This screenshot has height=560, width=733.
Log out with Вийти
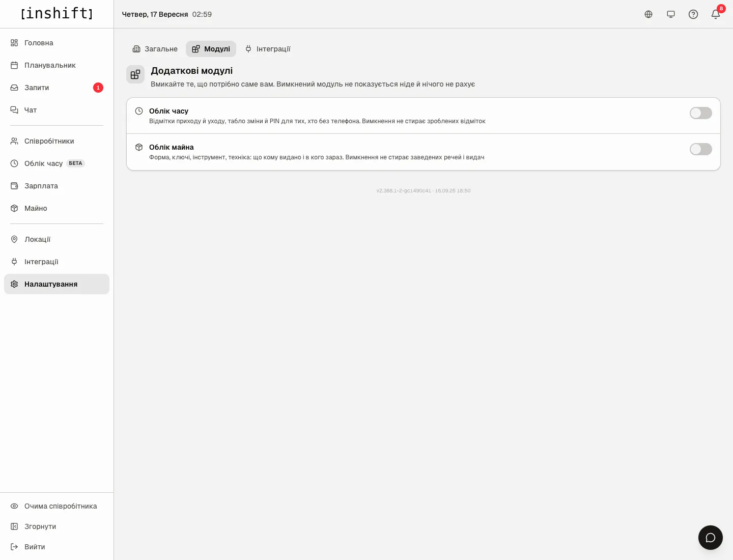pyautogui.click(x=57, y=547)
